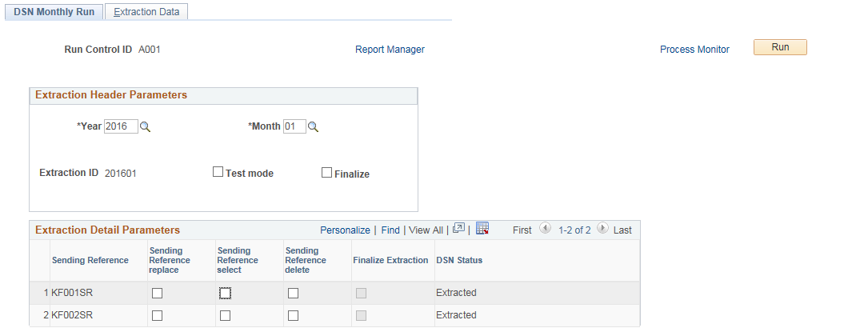The image size is (868, 332).
Task: Click Sending Reference replace column header
Action: pos(170,260)
